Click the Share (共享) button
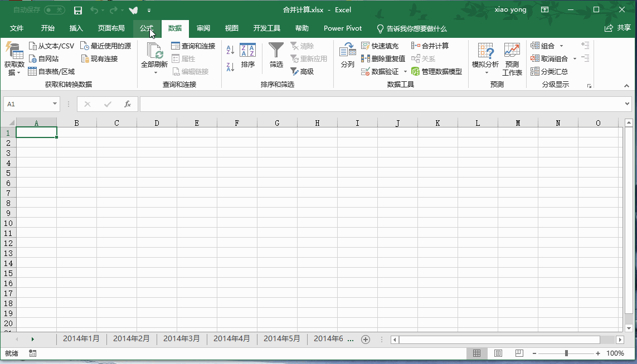The image size is (637, 364). pyautogui.click(x=617, y=28)
